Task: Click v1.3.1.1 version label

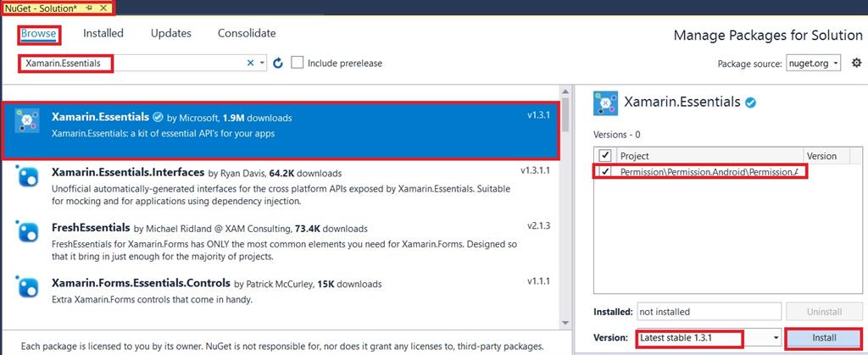Action: point(536,171)
